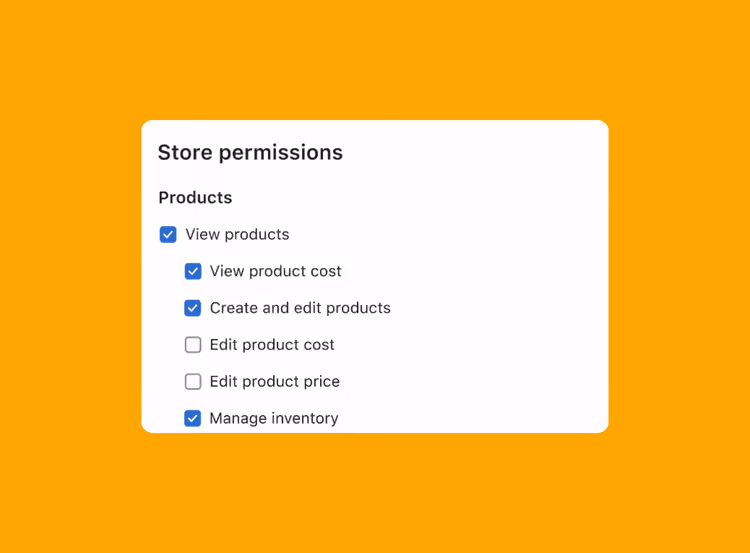This screenshot has height=553, width=750.
Task: Click the orange background below the card
Action: (x=375, y=493)
